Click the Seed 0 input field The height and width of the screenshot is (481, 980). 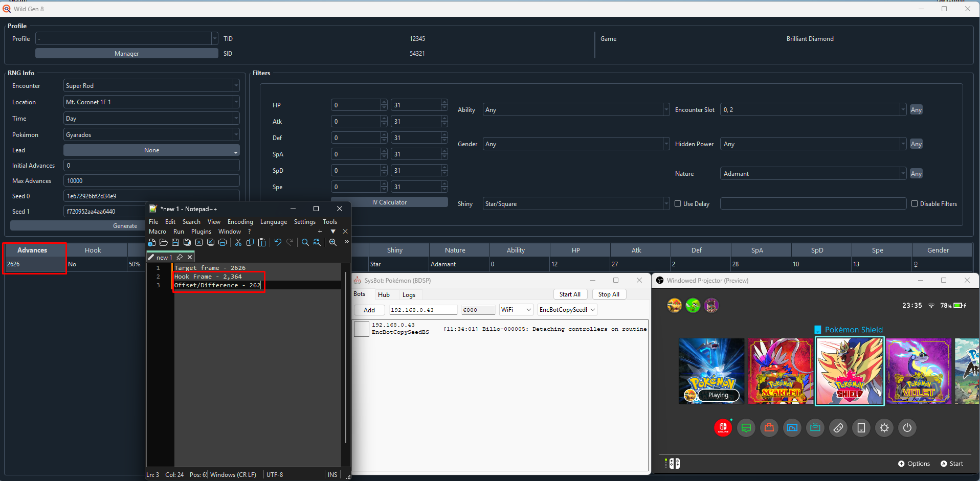tap(151, 196)
